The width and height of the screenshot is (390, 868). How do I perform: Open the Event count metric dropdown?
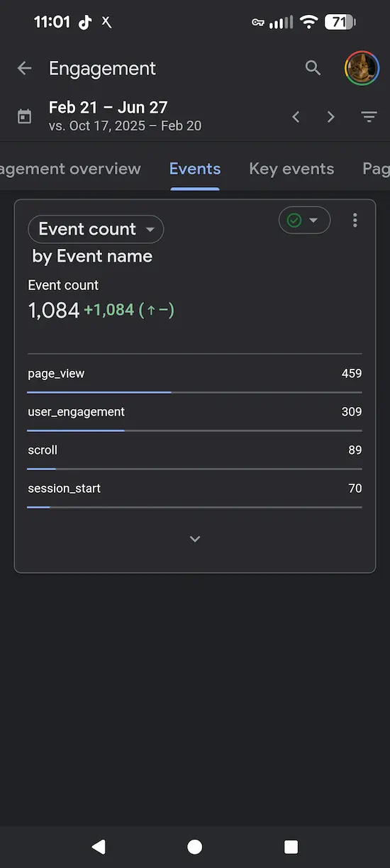pyautogui.click(x=96, y=229)
